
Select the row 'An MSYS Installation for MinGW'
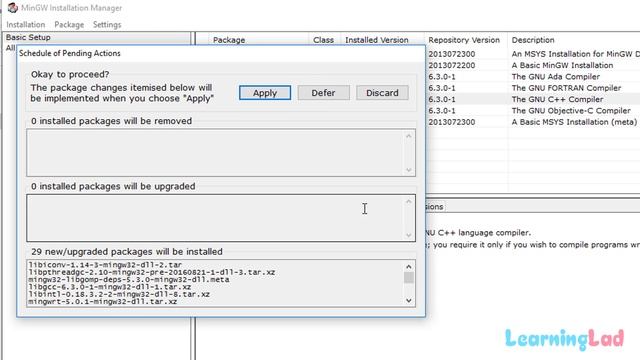tap(534, 54)
